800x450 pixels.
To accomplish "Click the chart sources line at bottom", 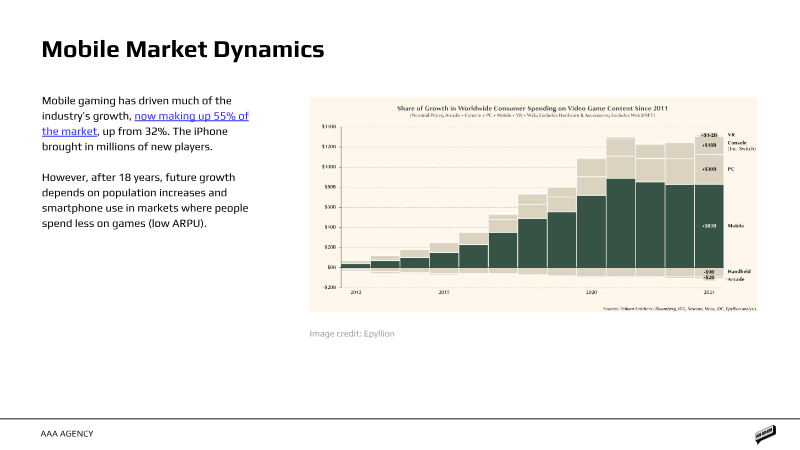I will [x=679, y=309].
